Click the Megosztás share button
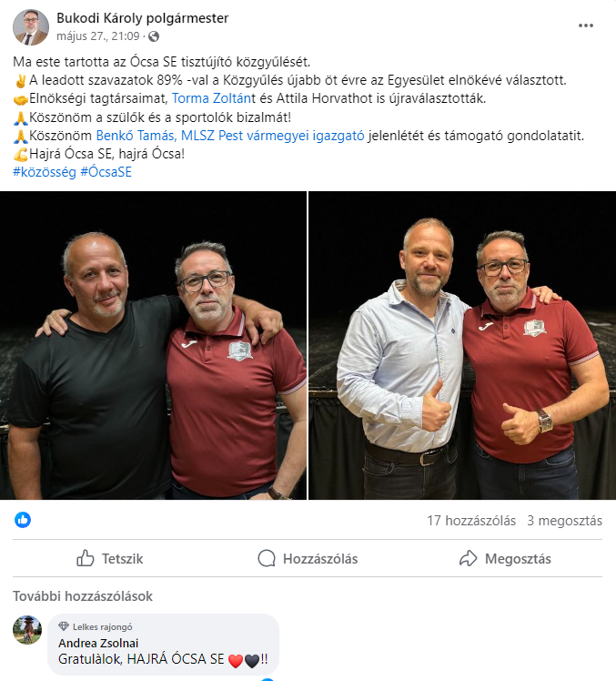This screenshot has height=681, width=616. [505, 558]
